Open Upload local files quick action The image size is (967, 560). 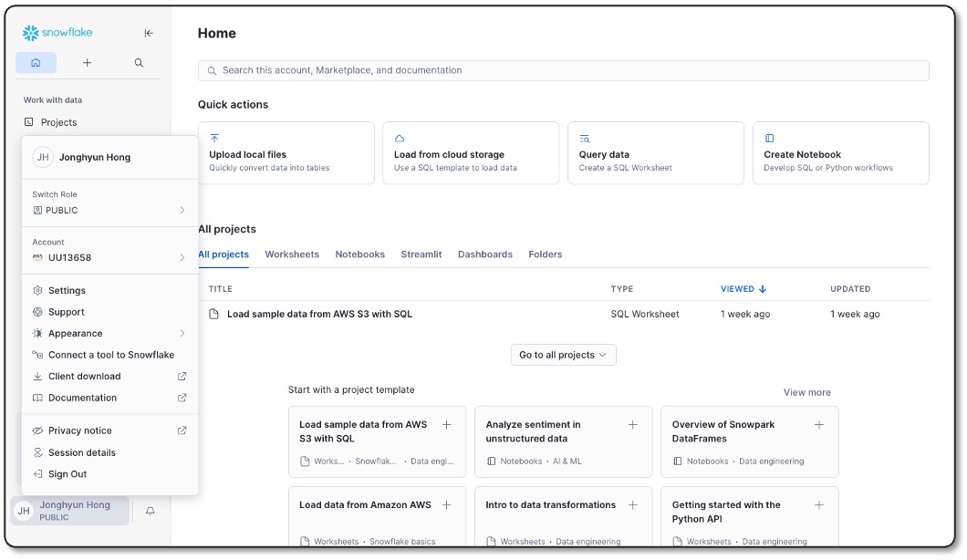[286, 153]
